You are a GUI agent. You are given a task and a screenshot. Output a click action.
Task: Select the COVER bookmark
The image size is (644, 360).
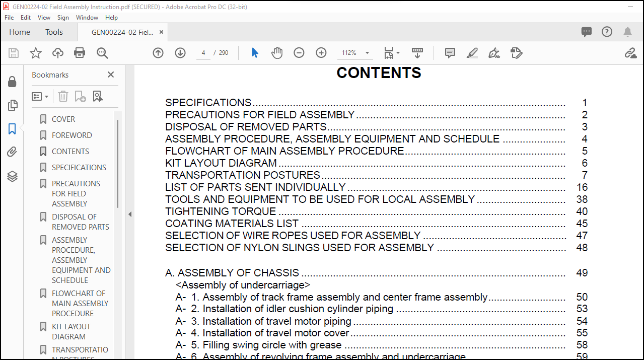[63, 119]
